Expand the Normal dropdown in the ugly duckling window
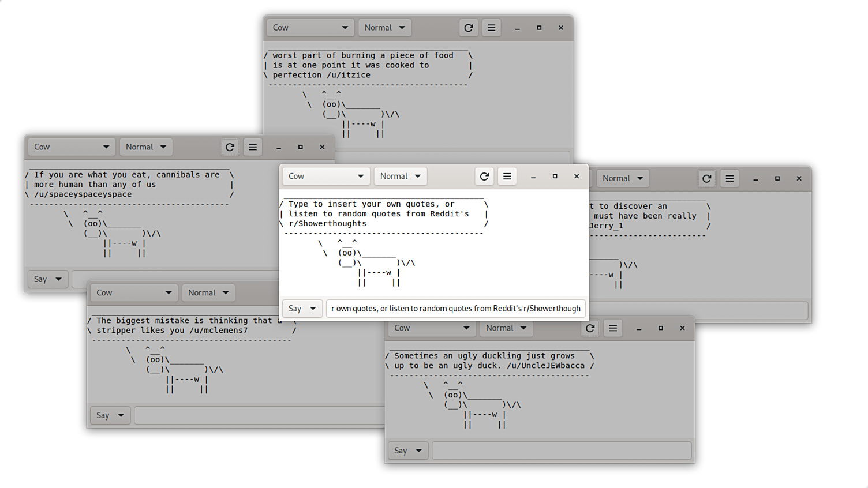This screenshot has width=868, height=488. (x=506, y=328)
